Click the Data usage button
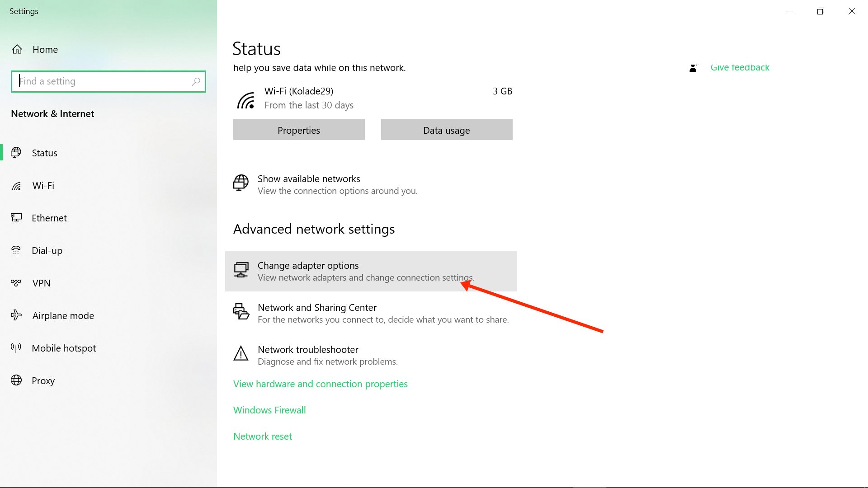Screen dimensions: 868x488 (447, 130)
